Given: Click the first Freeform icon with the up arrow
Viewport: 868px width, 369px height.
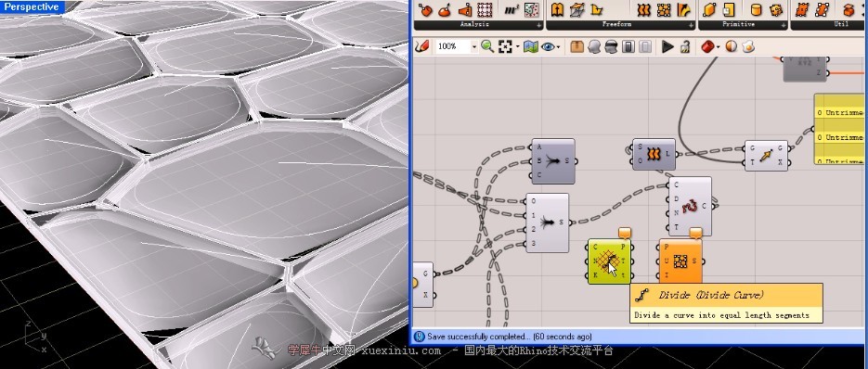Looking at the screenshot, I should [557, 9].
